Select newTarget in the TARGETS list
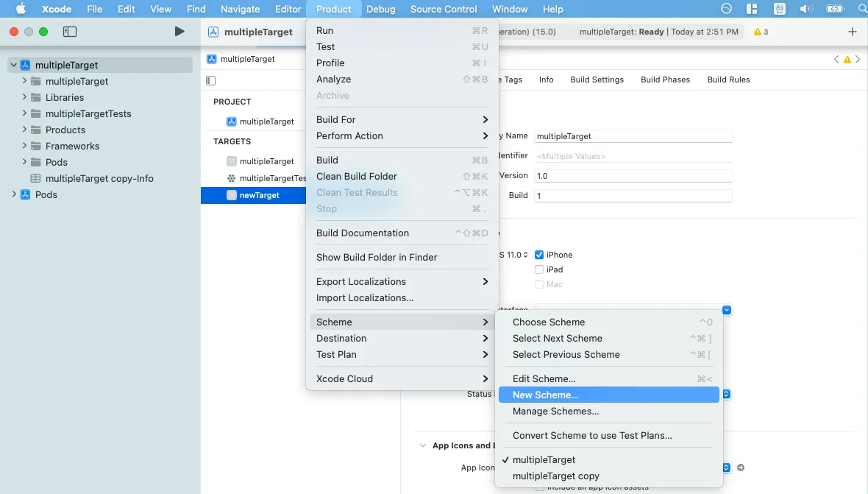 pos(254,195)
